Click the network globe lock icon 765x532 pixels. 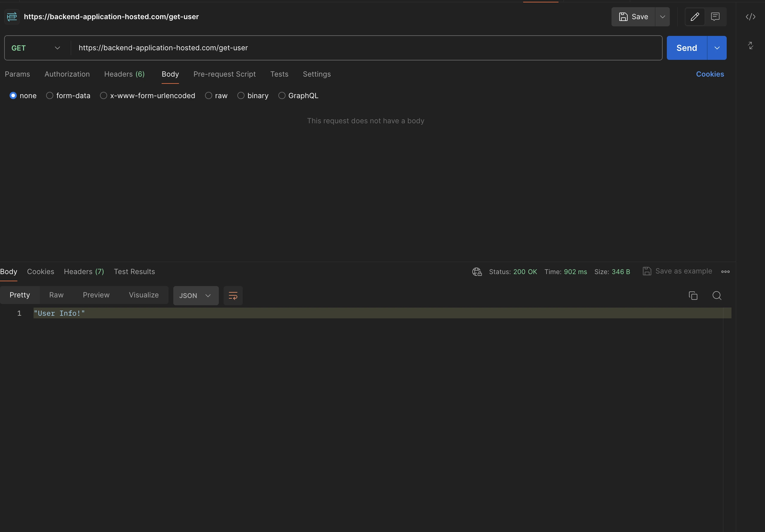click(x=477, y=272)
